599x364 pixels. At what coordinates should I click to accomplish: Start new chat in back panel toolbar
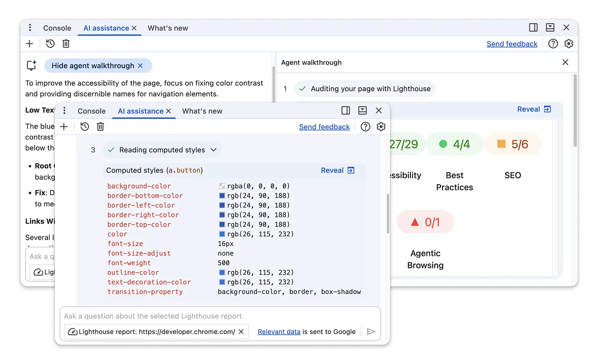point(30,44)
